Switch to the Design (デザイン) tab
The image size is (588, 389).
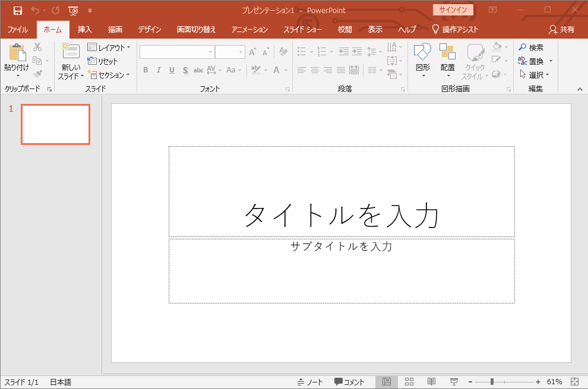(x=150, y=30)
